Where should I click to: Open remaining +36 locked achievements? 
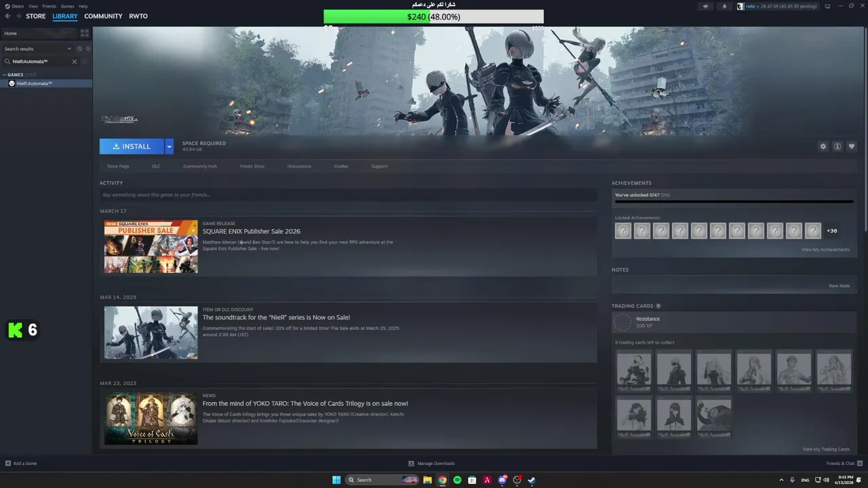tap(831, 230)
